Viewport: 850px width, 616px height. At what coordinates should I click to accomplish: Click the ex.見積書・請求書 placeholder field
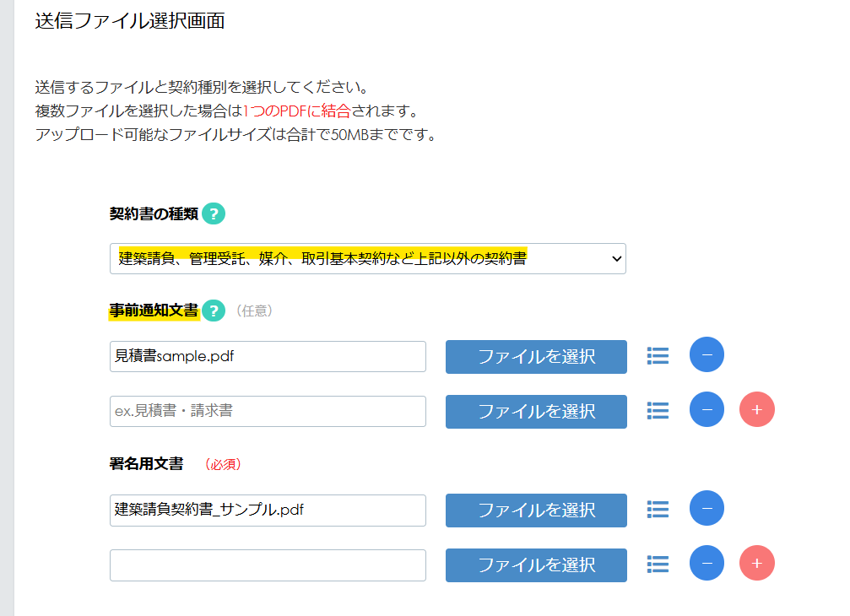pos(268,411)
